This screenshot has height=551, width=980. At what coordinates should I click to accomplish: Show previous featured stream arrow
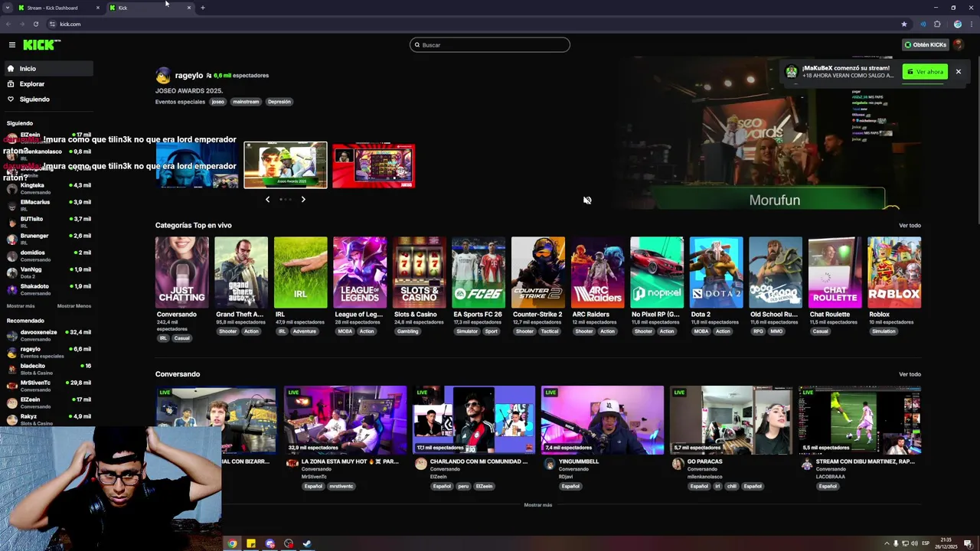[267, 200]
